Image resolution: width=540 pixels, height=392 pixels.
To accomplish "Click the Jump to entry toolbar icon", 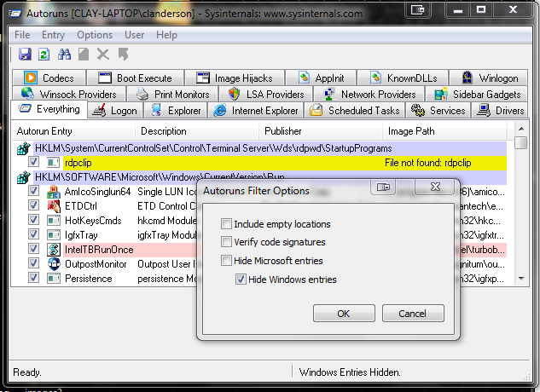I will tap(123, 54).
